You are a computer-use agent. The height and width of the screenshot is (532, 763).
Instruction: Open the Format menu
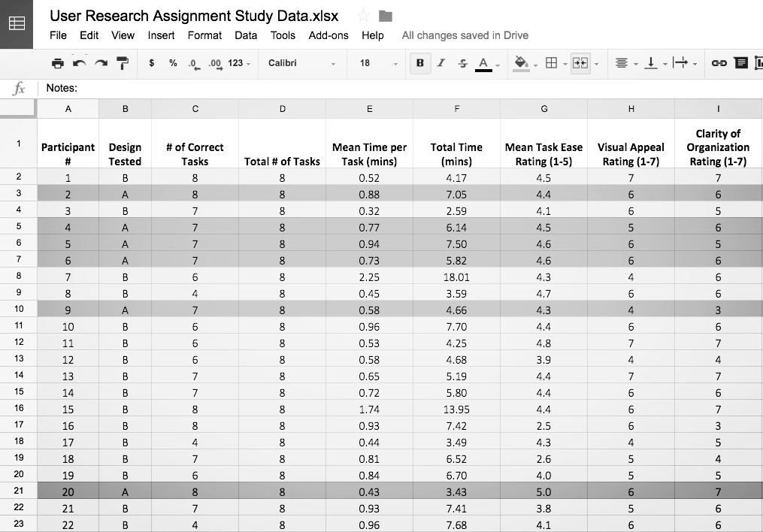pyautogui.click(x=204, y=35)
